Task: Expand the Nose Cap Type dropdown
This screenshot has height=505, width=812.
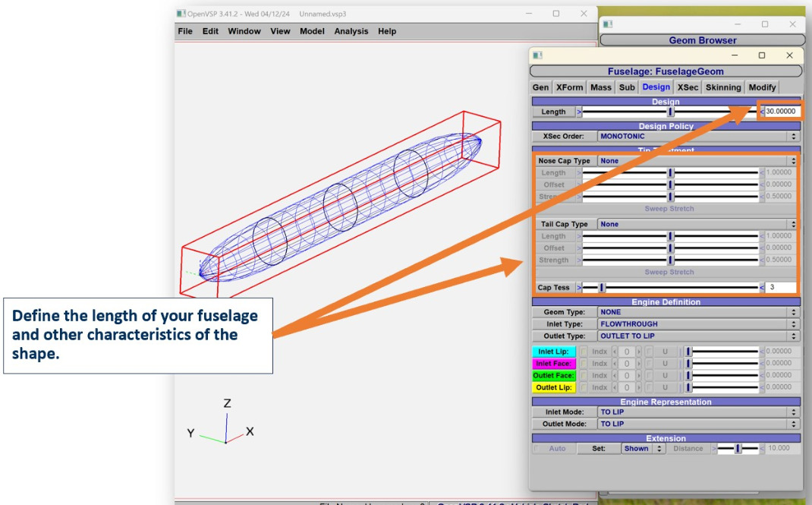Action: pos(697,161)
